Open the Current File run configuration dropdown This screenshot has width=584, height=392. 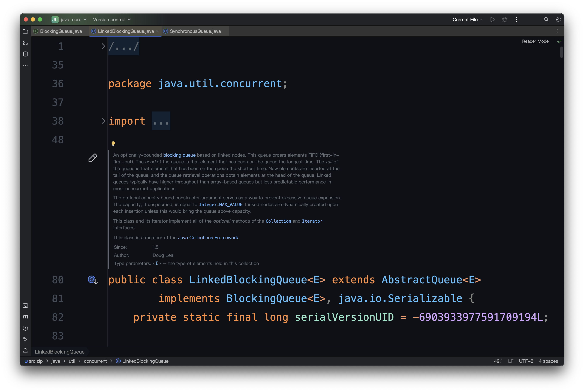[467, 20]
